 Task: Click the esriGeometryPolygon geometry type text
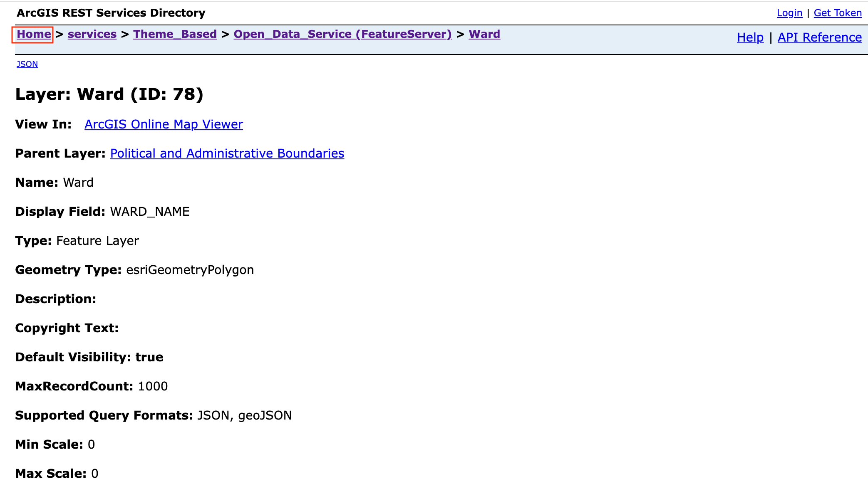190,270
